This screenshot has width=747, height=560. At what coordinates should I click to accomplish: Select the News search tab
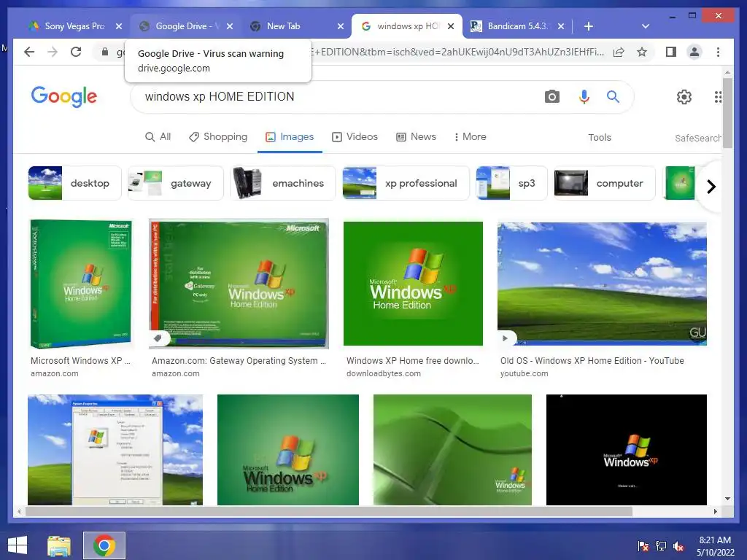417,136
